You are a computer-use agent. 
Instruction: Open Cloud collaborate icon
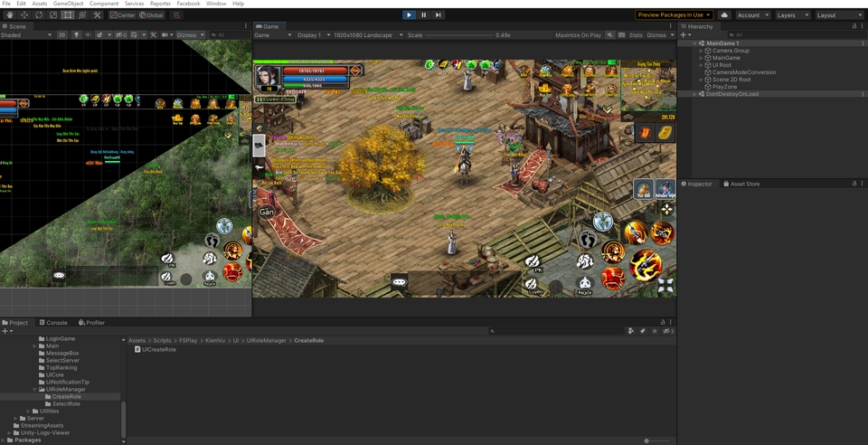pyautogui.click(x=724, y=15)
